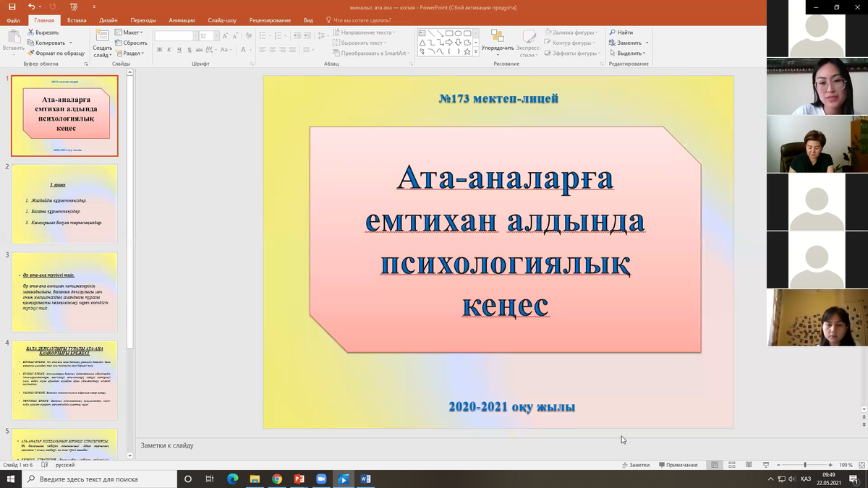
Task: Open the Design (Дизайн) ribbon tab
Action: pos(108,20)
